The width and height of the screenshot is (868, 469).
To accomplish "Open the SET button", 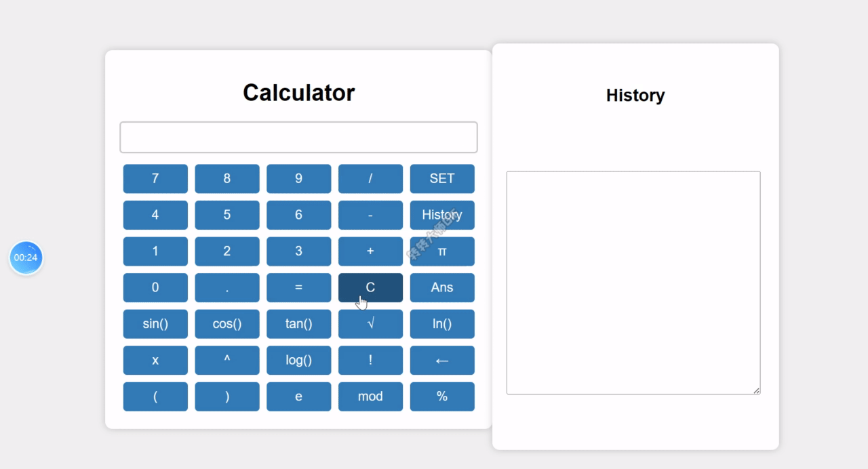I will pos(442,179).
